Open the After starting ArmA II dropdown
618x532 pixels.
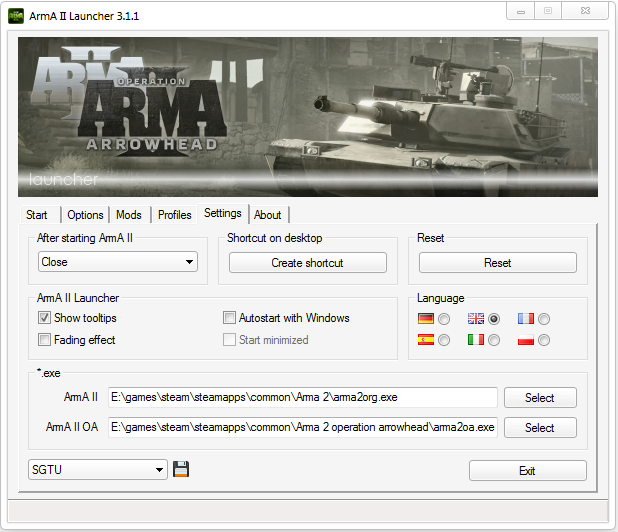tap(118, 262)
